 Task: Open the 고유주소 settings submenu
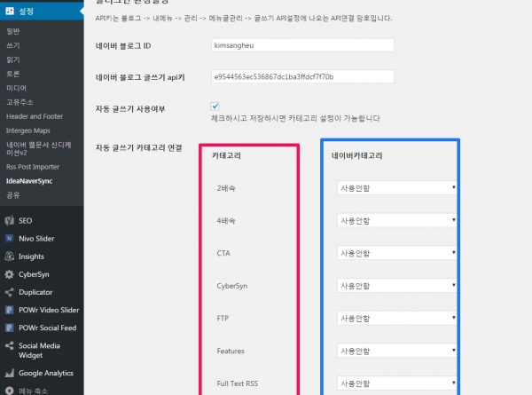20,102
